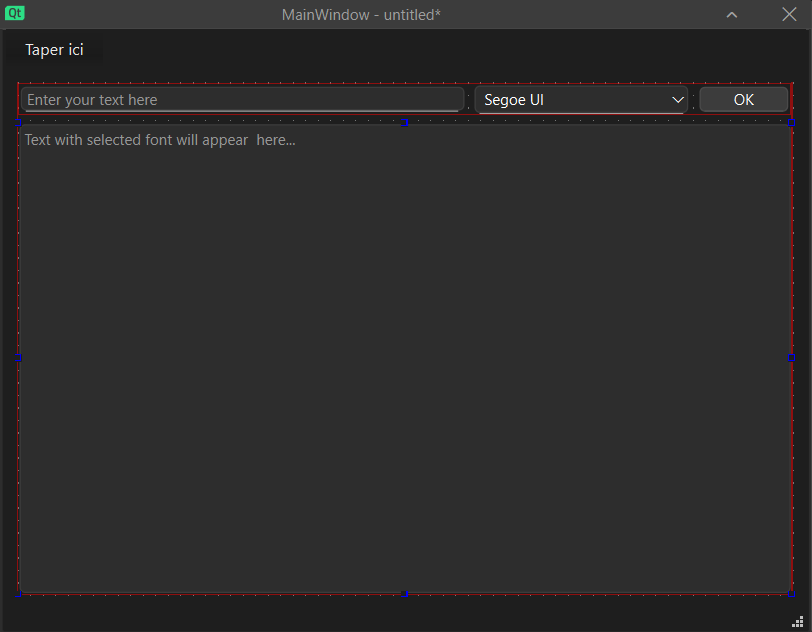This screenshot has height=632, width=812.
Task: Open the 'Taper ici' menu placeholder
Action: coord(54,50)
